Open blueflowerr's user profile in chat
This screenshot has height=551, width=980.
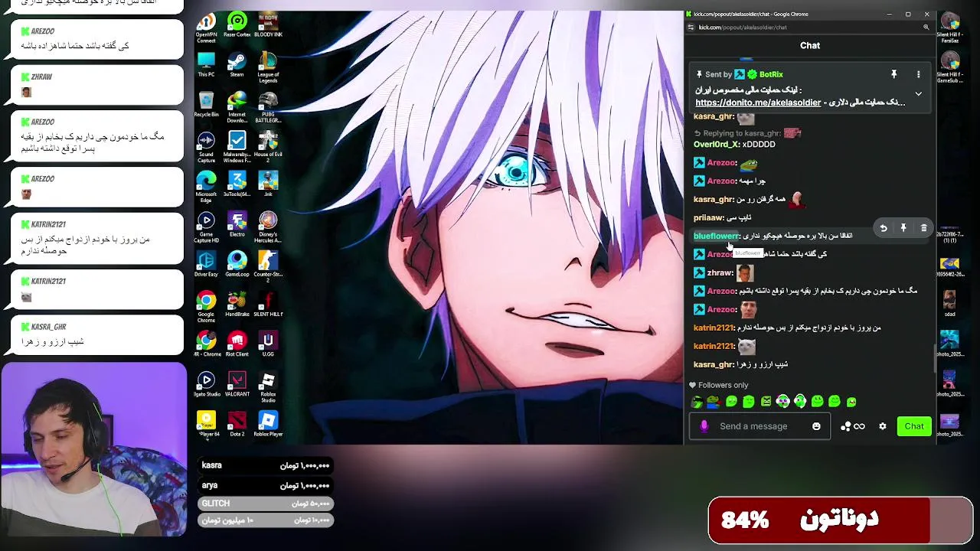pyautogui.click(x=716, y=236)
